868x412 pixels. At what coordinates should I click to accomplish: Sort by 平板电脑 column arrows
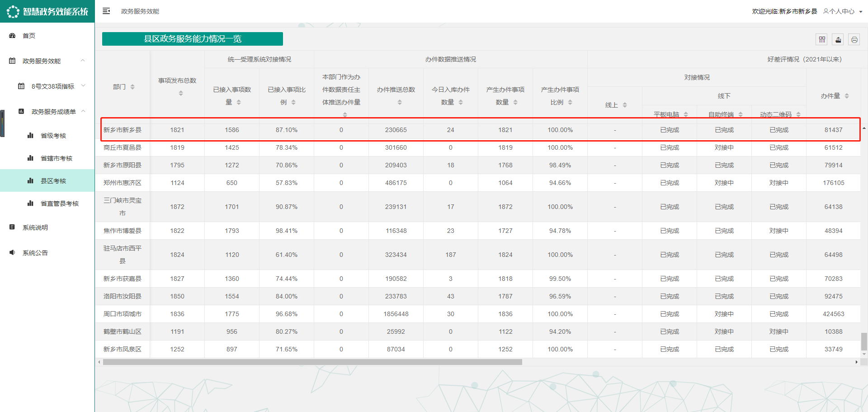click(686, 114)
